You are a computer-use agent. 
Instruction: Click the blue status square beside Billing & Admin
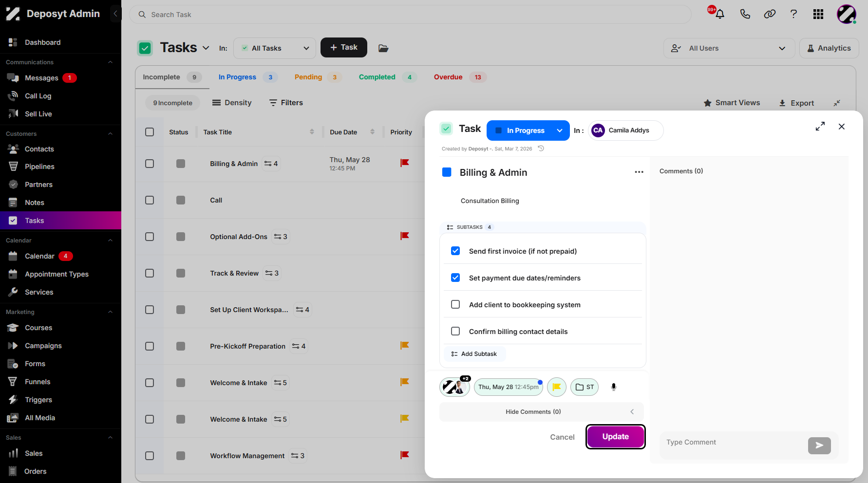[x=447, y=172]
